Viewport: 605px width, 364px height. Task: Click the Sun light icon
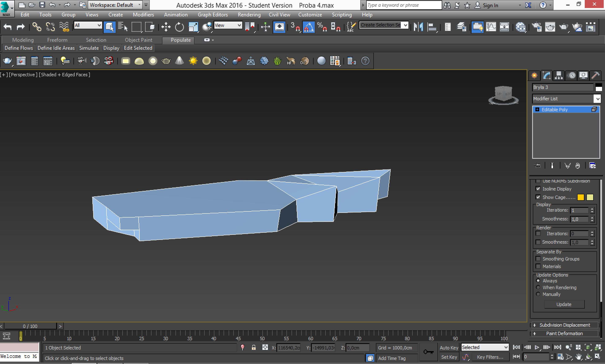coord(193,61)
